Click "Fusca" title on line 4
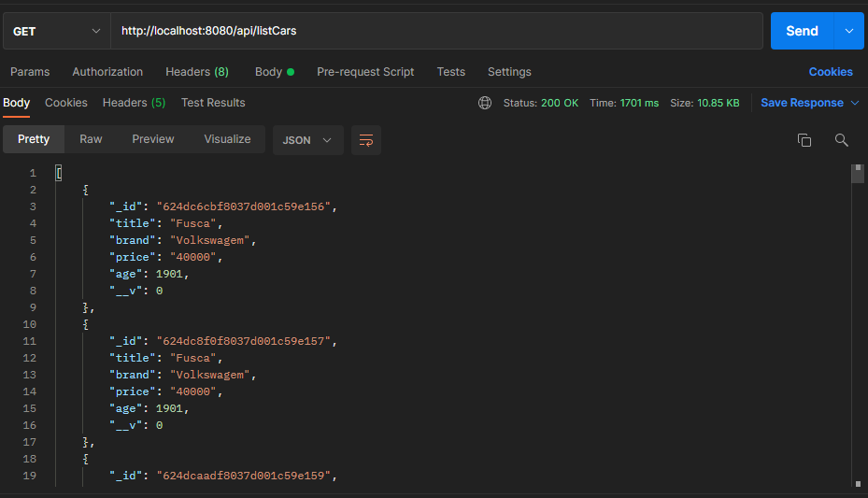This screenshot has width=868, height=498. click(x=193, y=223)
